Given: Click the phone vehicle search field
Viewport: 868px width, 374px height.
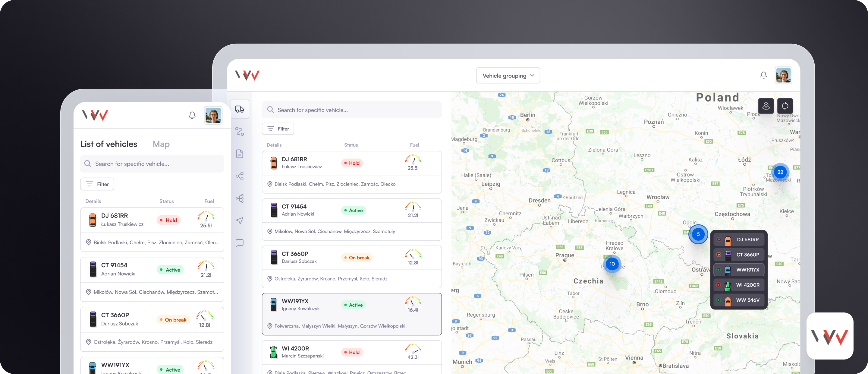Looking at the screenshot, I should [152, 163].
